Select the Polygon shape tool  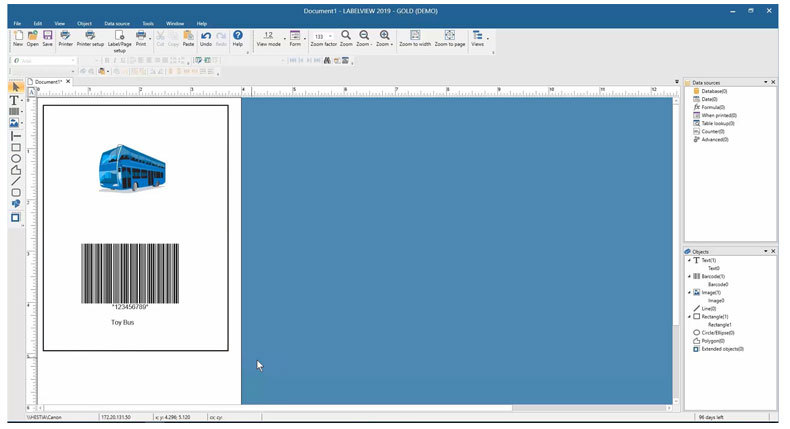point(15,169)
